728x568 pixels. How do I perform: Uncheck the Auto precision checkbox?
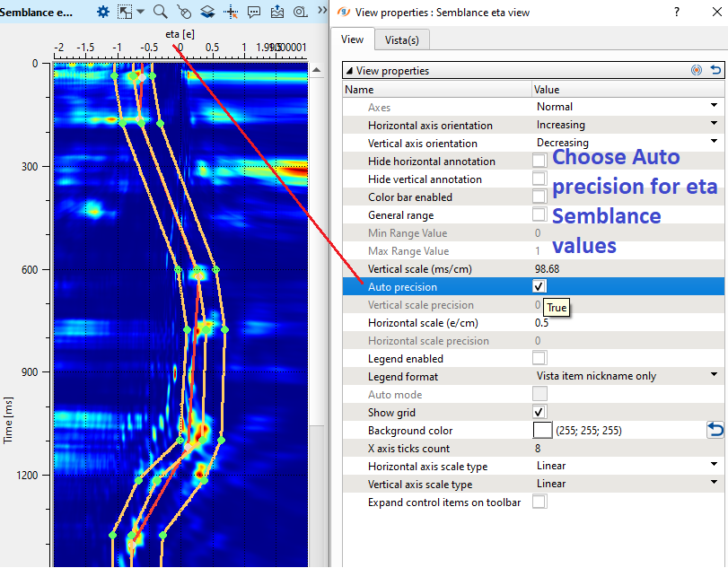(539, 286)
